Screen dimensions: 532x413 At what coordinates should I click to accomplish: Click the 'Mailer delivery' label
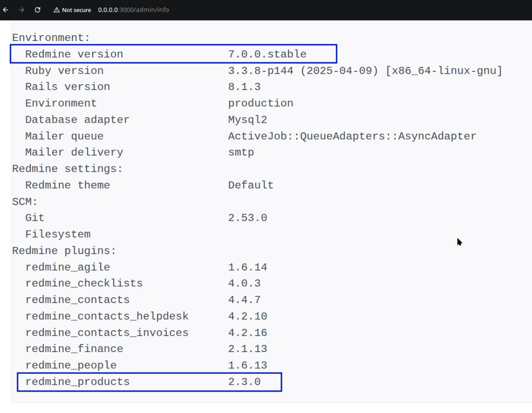click(x=74, y=153)
